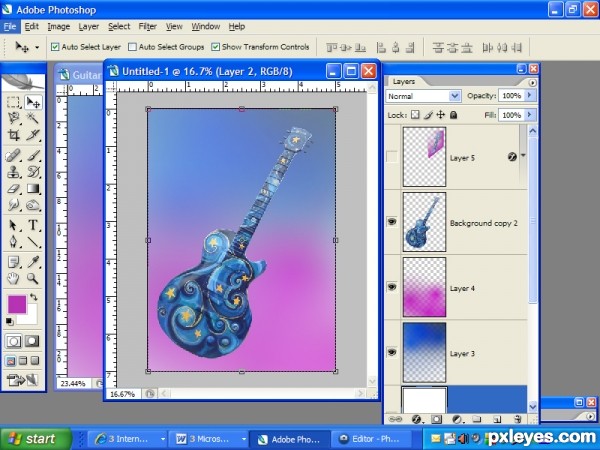This screenshot has height=450, width=600.
Task: Hide Layer 4 with its eye icon
Action: click(392, 287)
